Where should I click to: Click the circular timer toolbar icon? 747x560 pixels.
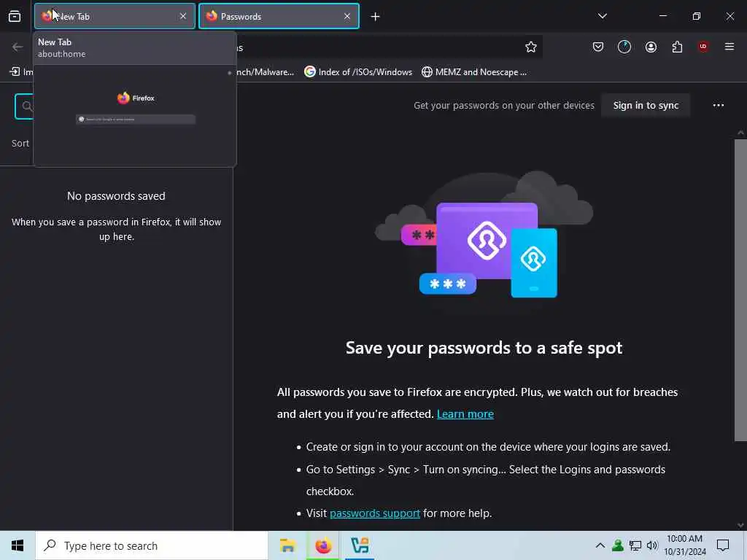pos(624,47)
